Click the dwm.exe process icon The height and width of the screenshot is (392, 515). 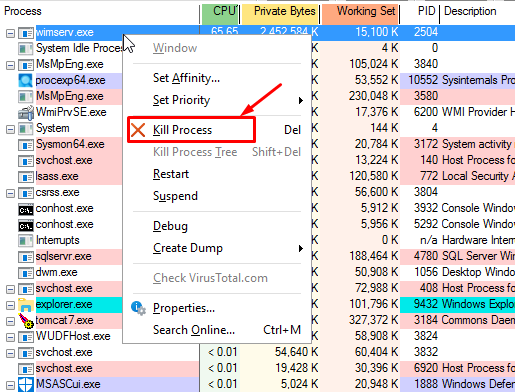(26, 273)
